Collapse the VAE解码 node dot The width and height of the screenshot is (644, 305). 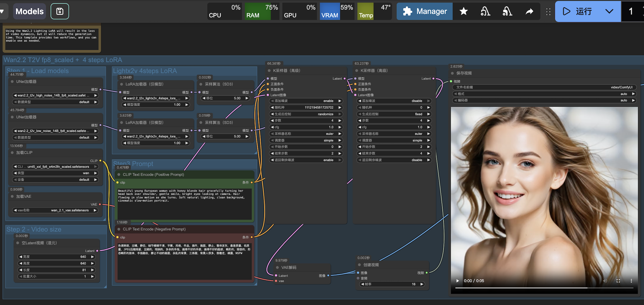(277, 268)
